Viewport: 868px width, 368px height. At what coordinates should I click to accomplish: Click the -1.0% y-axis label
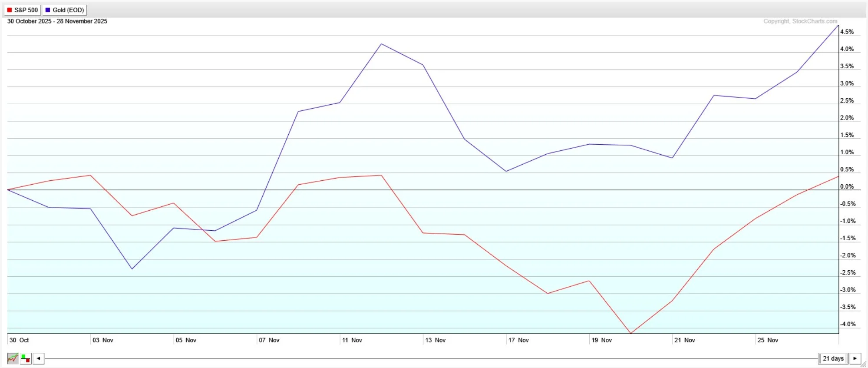coord(848,221)
